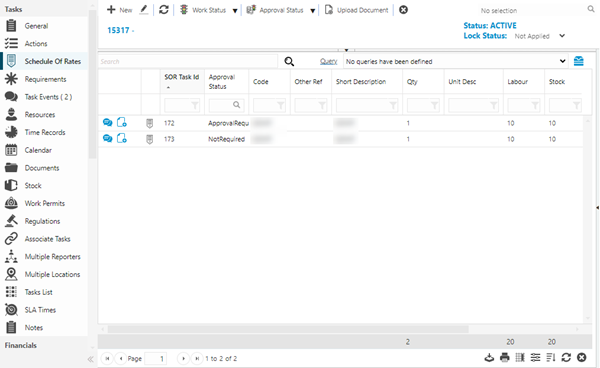Click the Short Description column header
600x368 pixels.
tap(361, 81)
